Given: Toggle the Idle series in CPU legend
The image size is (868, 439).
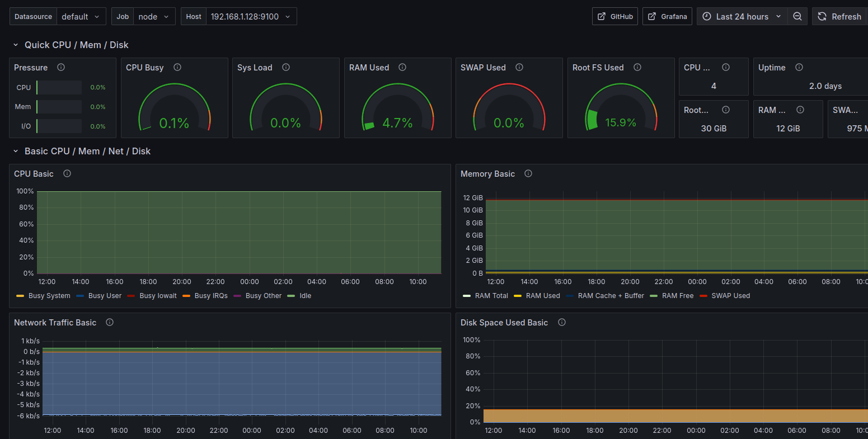Looking at the screenshot, I should [305, 296].
